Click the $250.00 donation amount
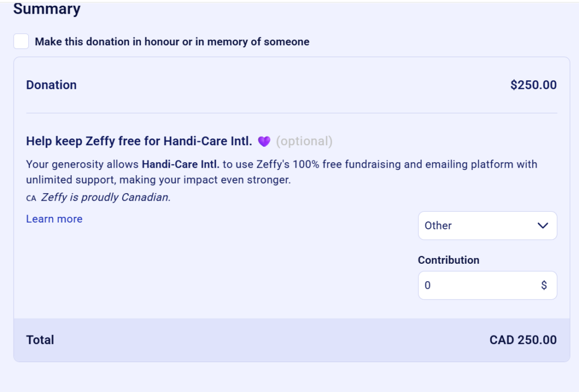The width and height of the screenshot is (579, 392). [533, 85]
